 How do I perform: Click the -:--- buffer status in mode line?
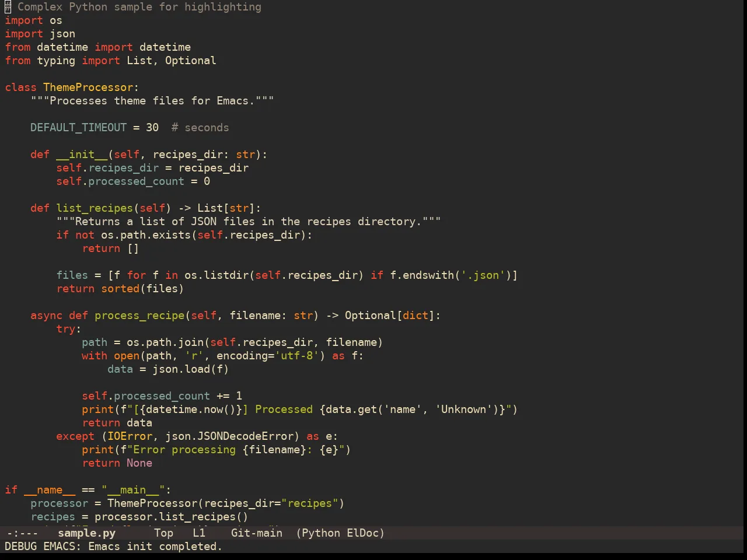point(22,533)
